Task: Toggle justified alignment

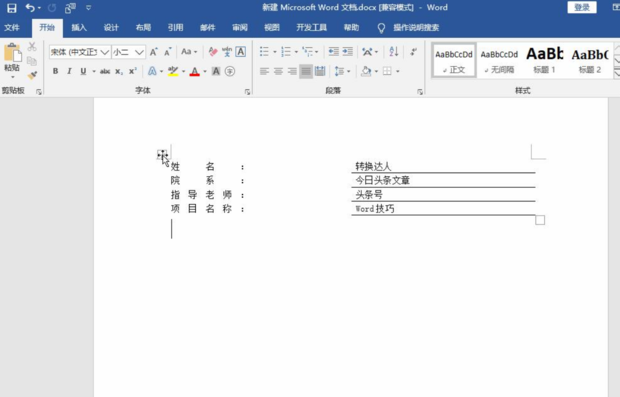Action: [306, 71]
